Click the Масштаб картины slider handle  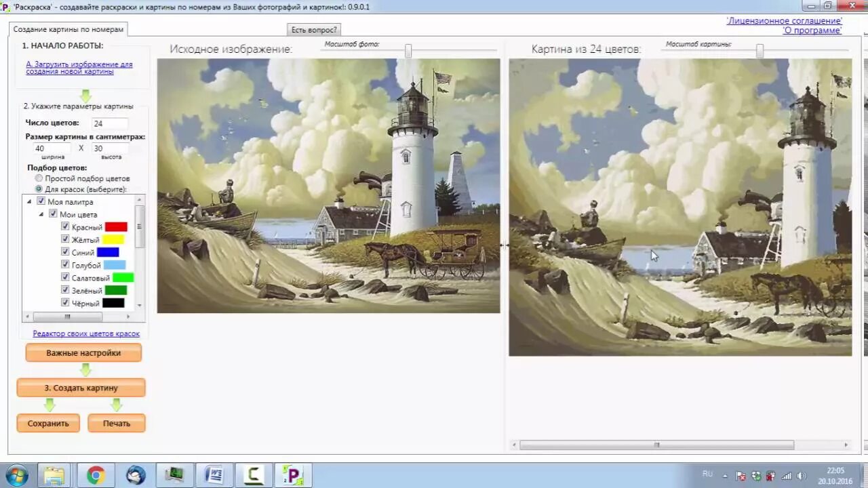pos(759,51)
